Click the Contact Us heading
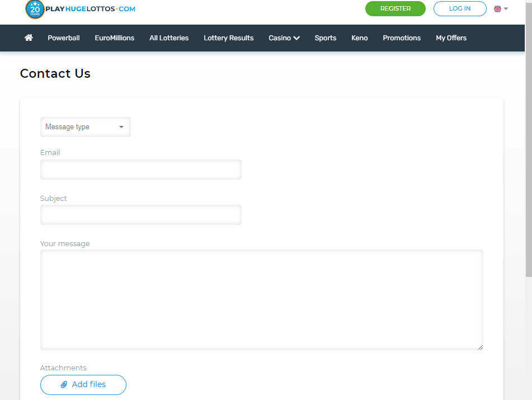The image size is (532, 400). [x=55, y=73]
